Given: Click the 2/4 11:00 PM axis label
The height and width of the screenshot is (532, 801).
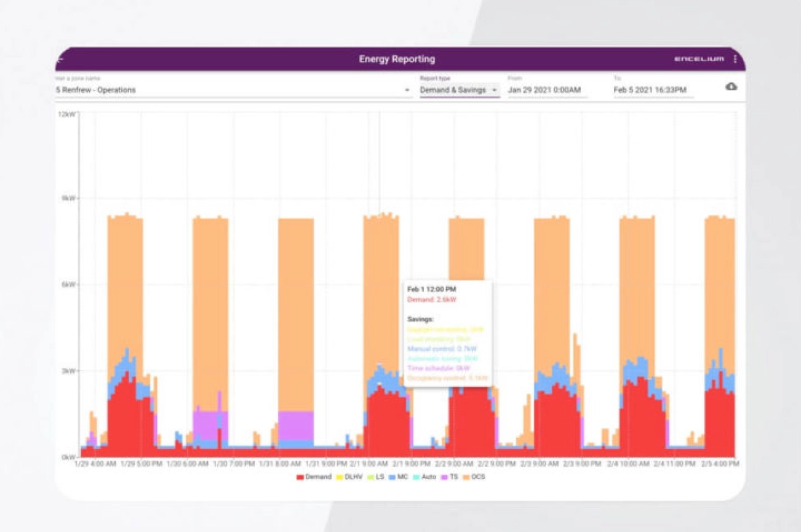Looking at the screenshot, I should pyautogui.click(x=674, y=464).
